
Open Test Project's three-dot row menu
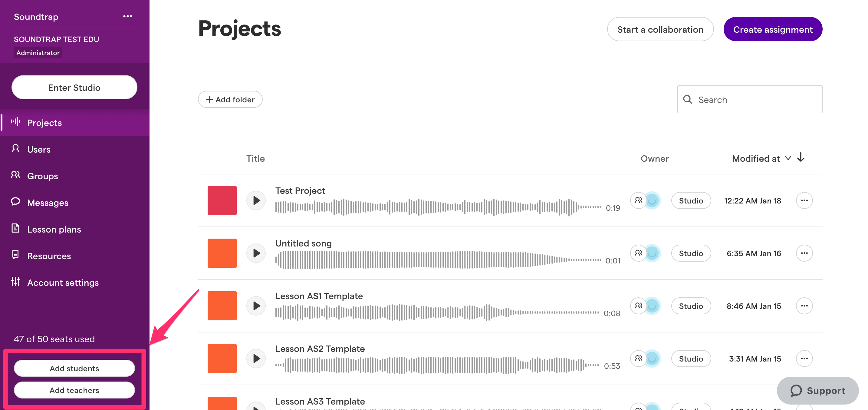tap(804, 200)
